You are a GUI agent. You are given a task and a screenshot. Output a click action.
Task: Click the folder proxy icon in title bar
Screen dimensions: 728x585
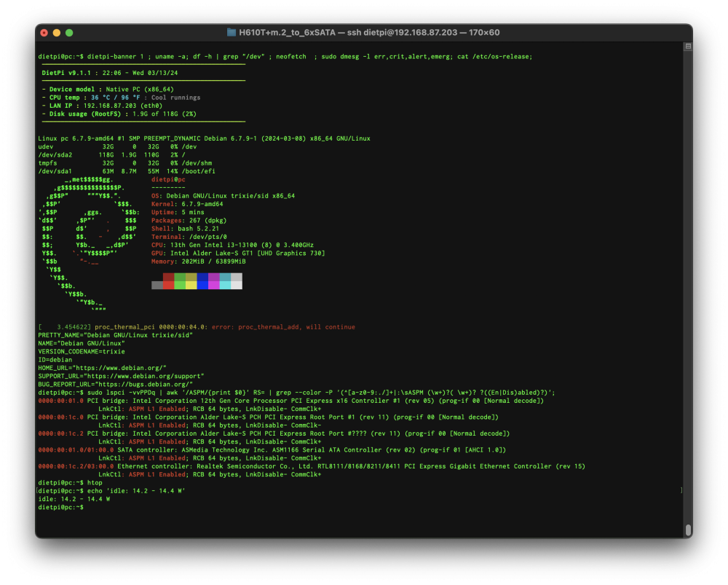(232, 33)
